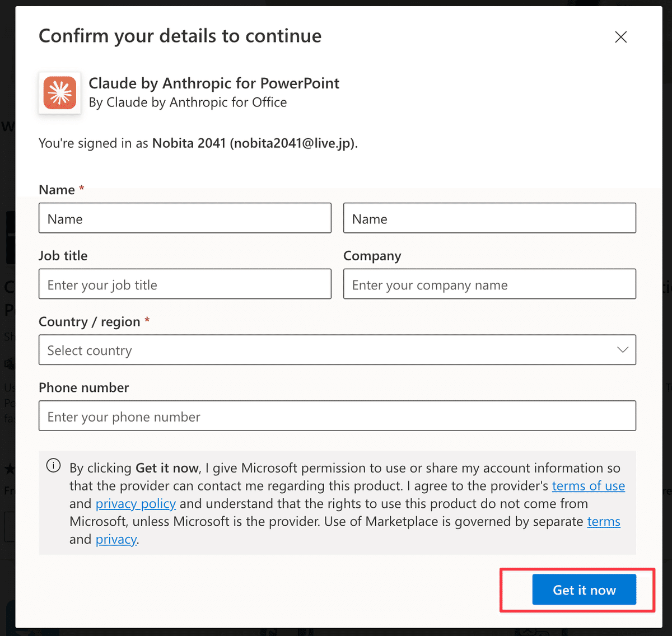Select the company name input field
Image resolution: width=672 pixels, height=636 pixels.
pyautogui.click(x=489, y=284)
